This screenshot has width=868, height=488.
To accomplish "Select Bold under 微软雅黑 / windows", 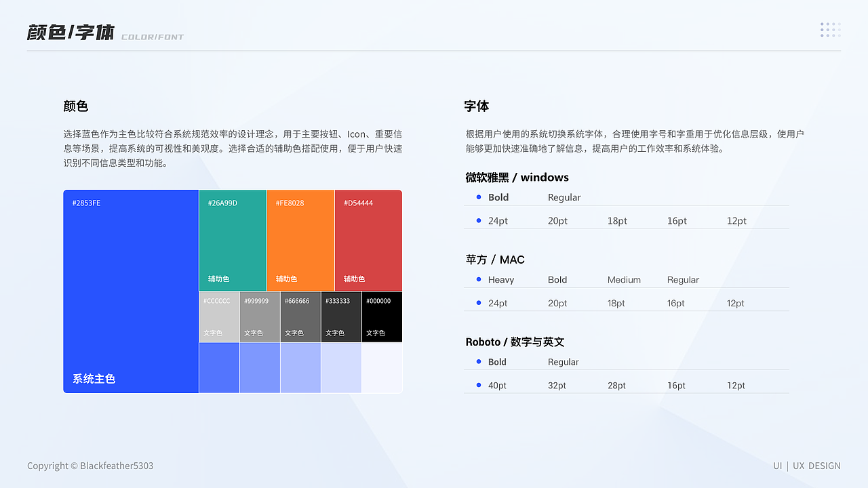I will (497, 197).
